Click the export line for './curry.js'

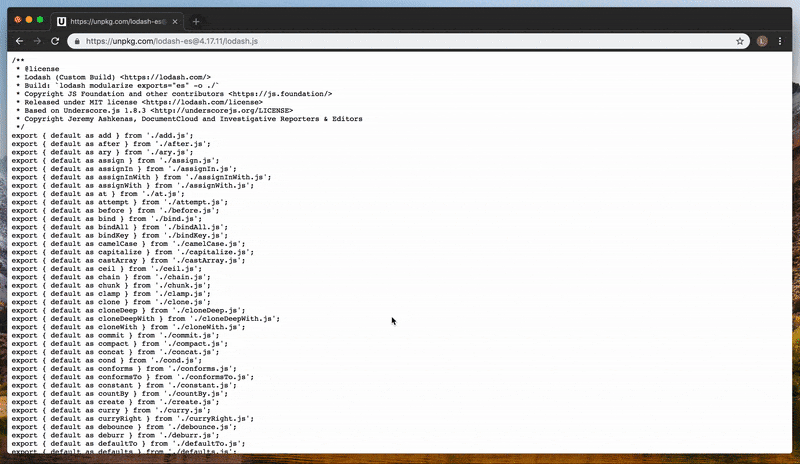coord(111,410)
